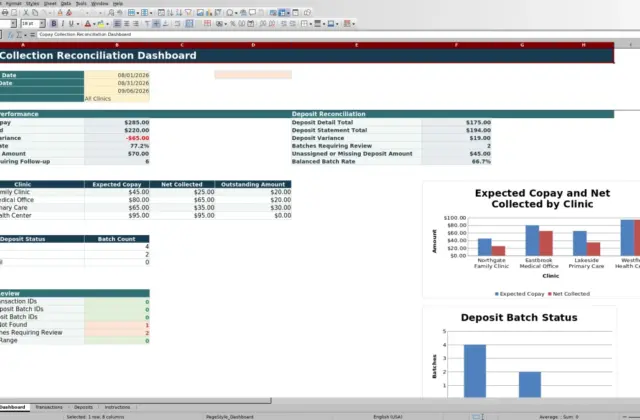640x420 pixels.
Task: Click the Clear Direct Formatting icon
Action: pyautogui.click(x=69, y=13)
